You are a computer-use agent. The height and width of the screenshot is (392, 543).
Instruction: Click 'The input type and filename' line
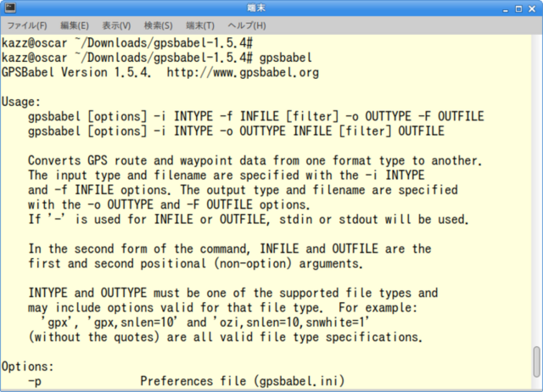point(227,176)
